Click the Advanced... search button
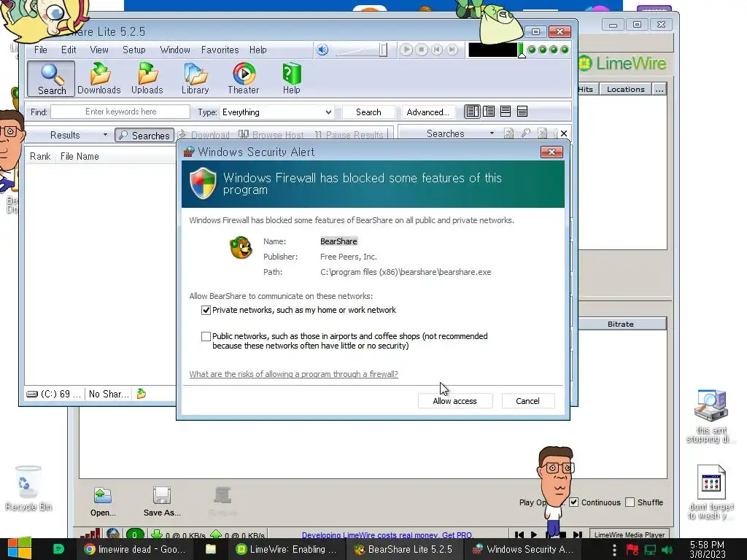This screenshot has width=747, height=560. tap(427, 112)
